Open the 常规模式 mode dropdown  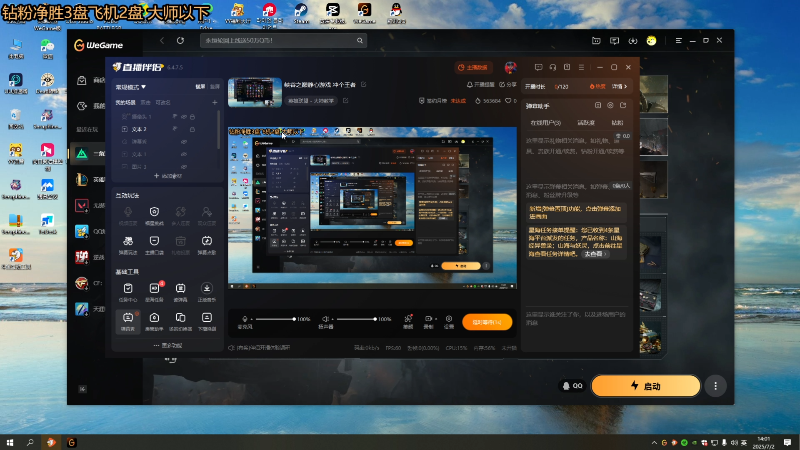click(131, 87)
